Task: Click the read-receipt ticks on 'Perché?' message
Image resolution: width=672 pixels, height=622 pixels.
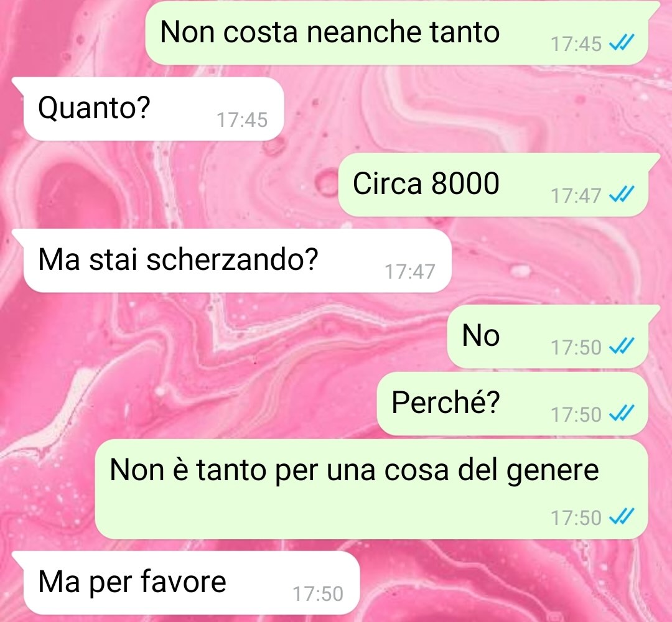Action: pos(622,414)
